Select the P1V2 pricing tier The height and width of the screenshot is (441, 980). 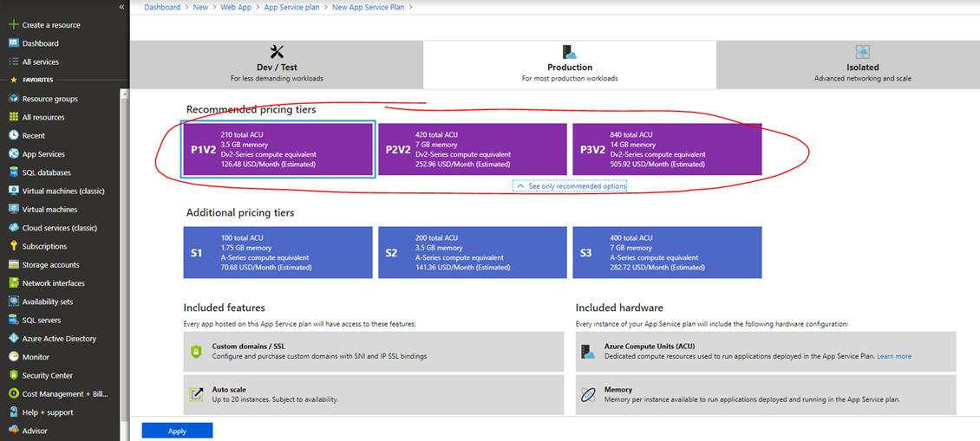pos(278,149)
